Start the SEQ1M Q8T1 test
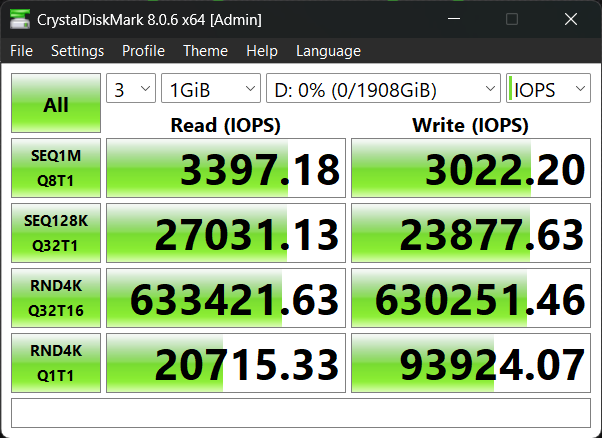Image resolution: width=602 pixels, height=438 pixels. pos(56,168)
